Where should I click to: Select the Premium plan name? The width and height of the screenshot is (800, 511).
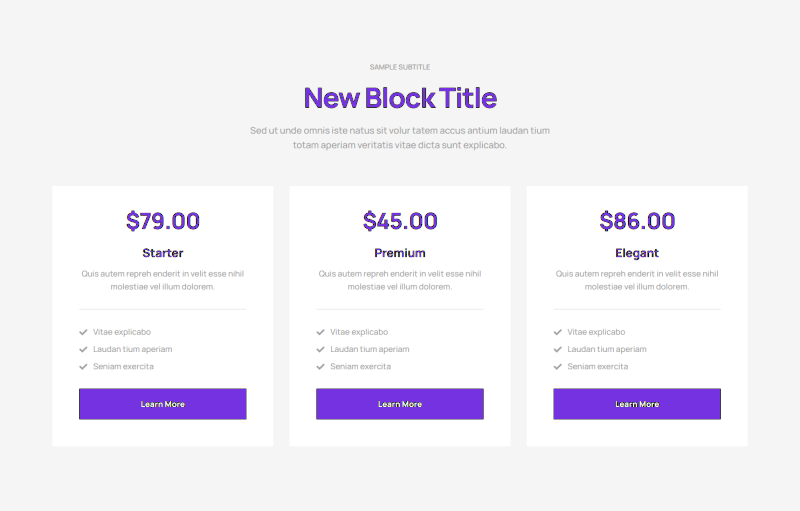click(400, 253)
